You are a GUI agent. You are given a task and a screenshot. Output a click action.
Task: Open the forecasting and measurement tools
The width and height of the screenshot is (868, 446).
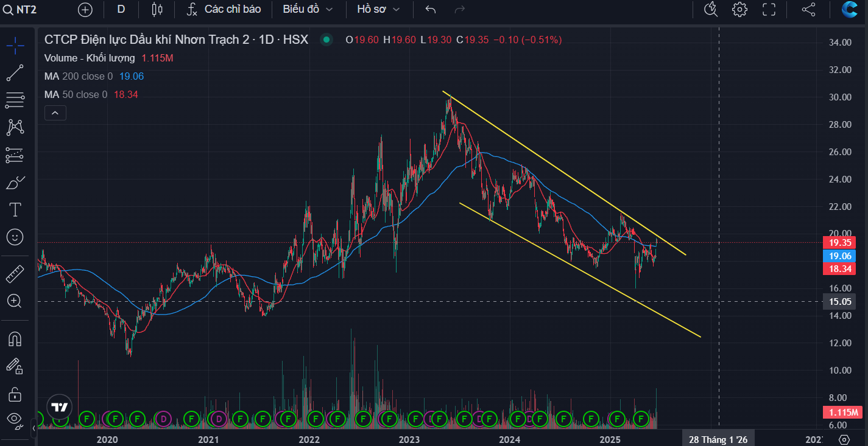click(15, 155)
